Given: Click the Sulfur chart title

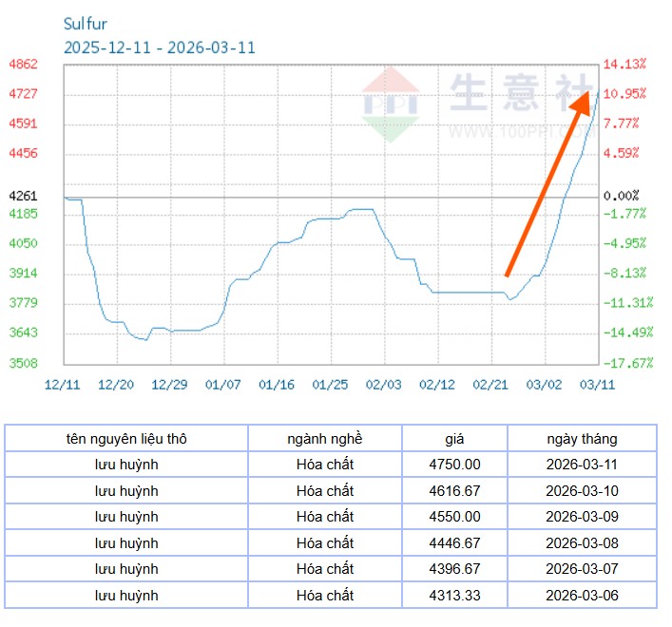Looking at the screenshot, I should pyautogui.click(x=85, y=24).
